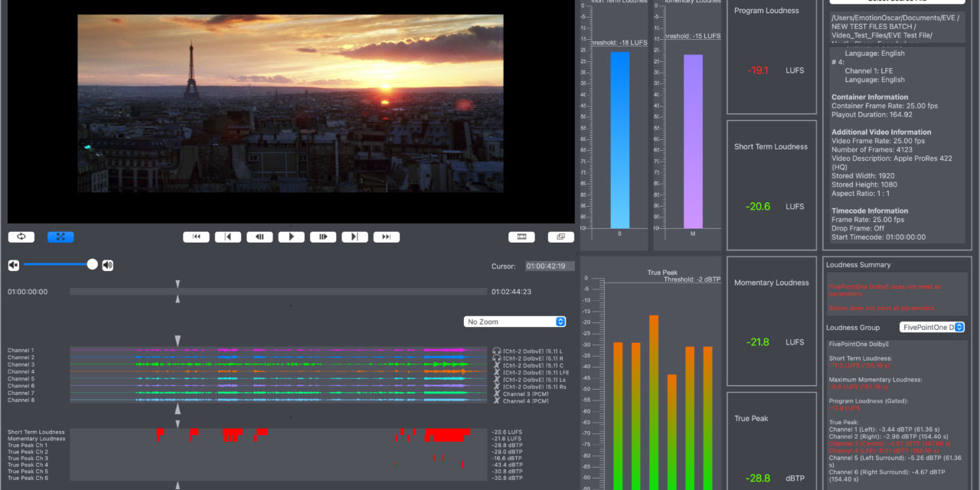Toggle fullscreen video view icon
The height and width of the screenshot is (490, 980).
(x=60, y=237)
